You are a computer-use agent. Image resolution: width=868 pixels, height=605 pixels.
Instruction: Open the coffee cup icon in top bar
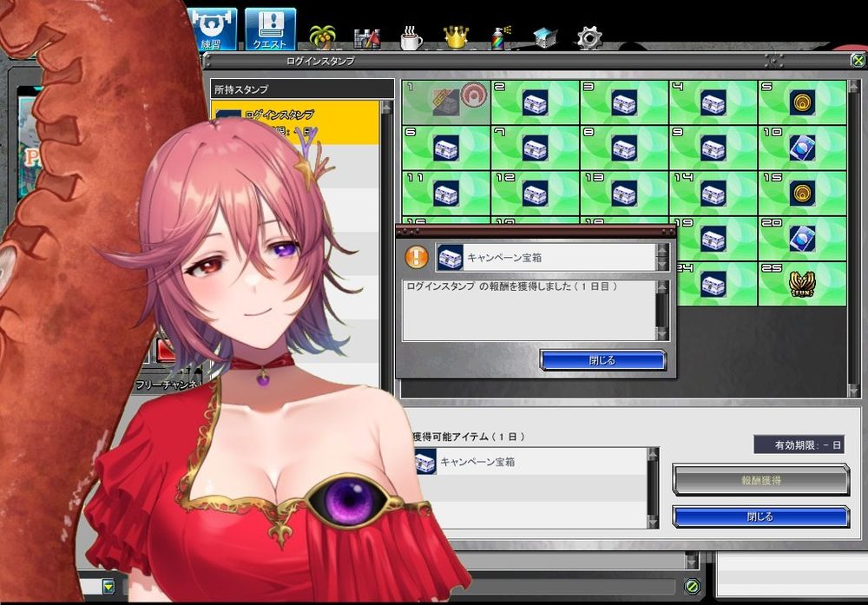pyautogui.click(x=411, y=38)
